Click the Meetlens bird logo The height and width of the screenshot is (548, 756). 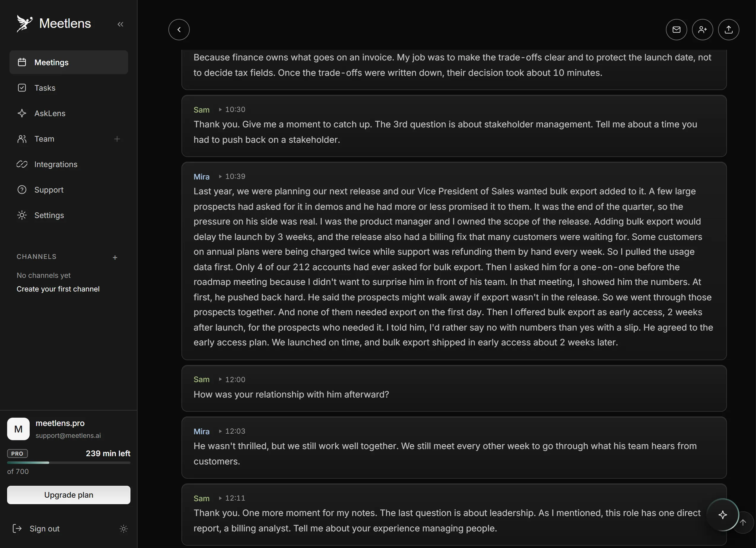tap(25, 24)
